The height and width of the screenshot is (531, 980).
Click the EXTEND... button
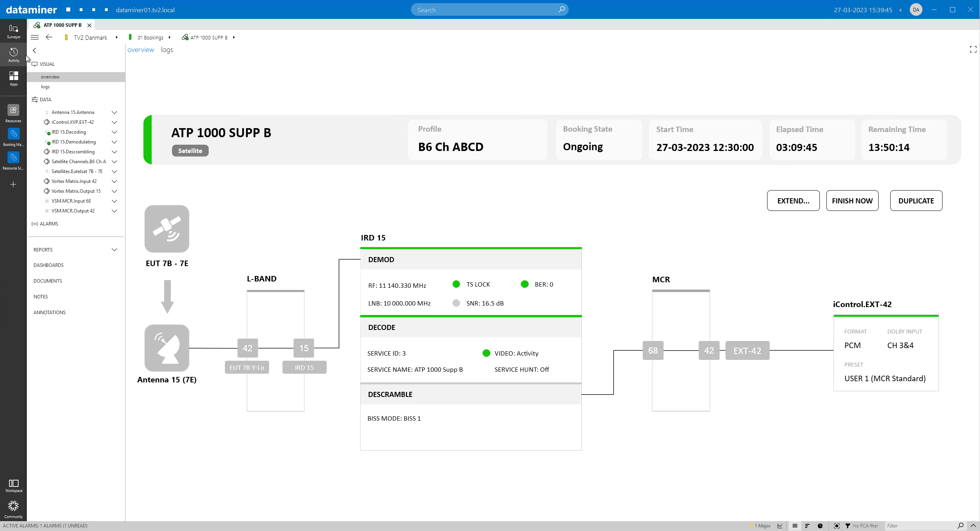coord(793,201)
